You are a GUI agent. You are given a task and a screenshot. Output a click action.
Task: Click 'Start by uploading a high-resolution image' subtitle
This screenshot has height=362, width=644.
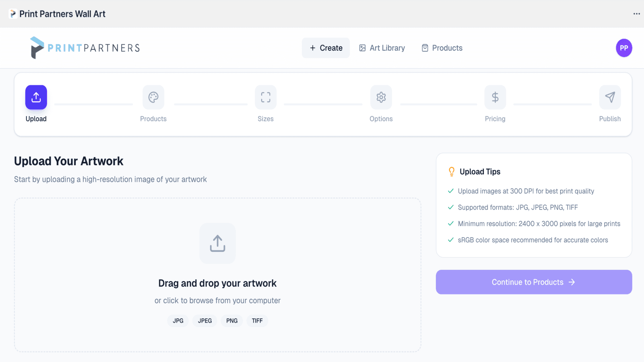[x=110, y=179]
